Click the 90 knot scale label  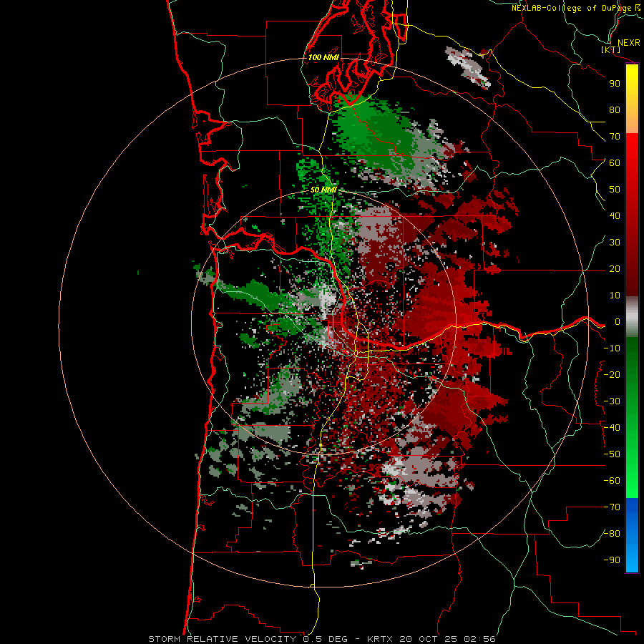pyautogui.click(x=615, y=84)
